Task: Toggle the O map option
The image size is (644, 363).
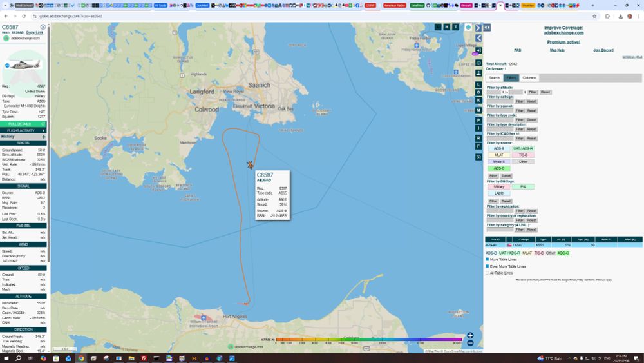Action: pos(478,92)
